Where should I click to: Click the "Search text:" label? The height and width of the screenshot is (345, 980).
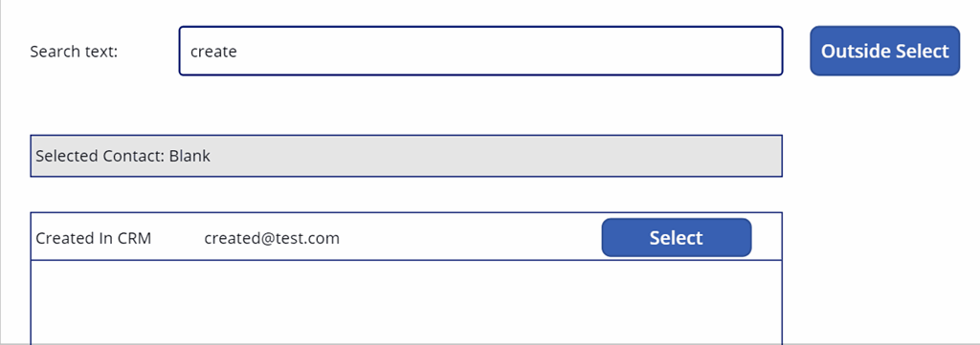[74, 52]
